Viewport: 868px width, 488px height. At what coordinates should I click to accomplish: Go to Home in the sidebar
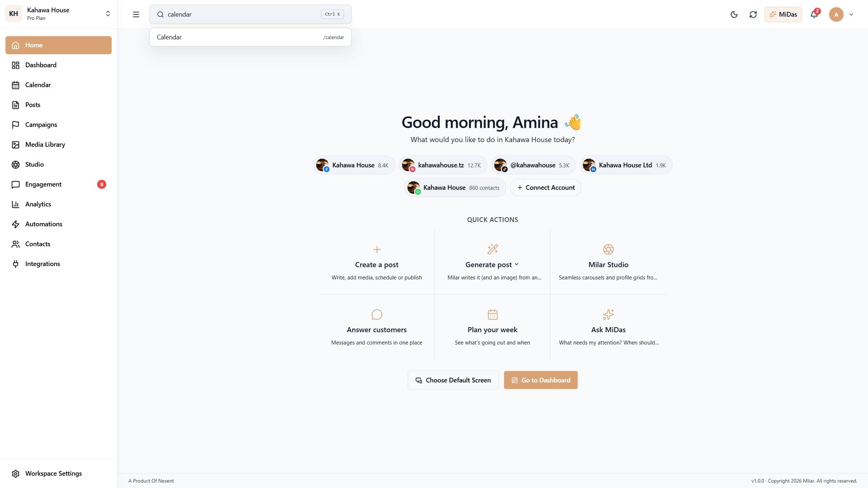coord(59,45)
